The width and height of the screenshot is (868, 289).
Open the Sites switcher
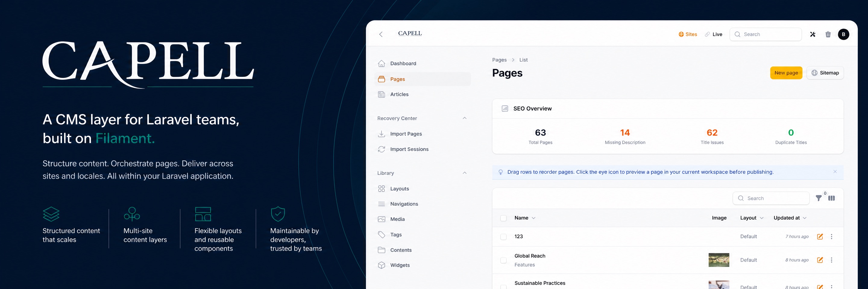688,34
